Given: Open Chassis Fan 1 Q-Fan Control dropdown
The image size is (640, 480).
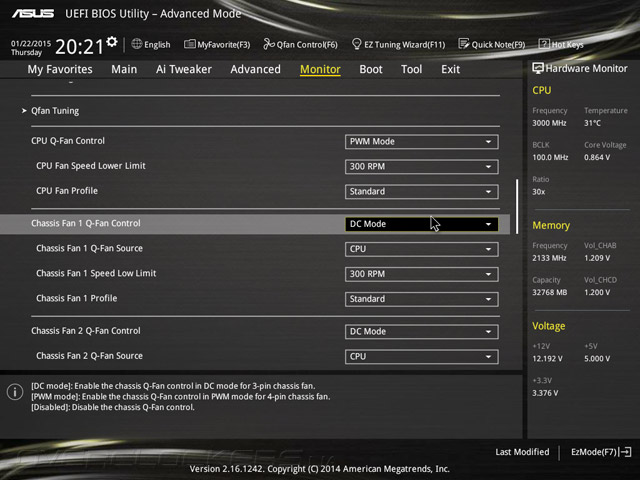Looking at the screenshot, I should (422, 224).
